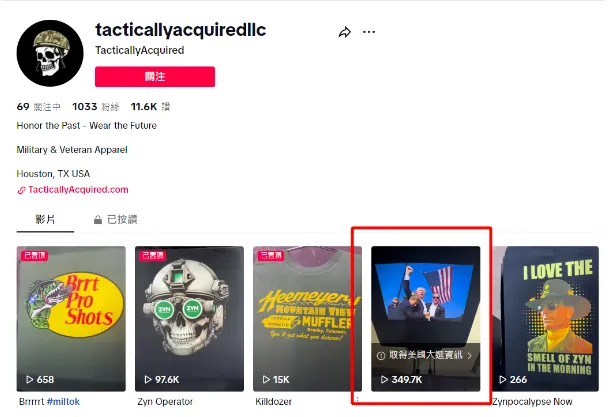Click the lock icon on liked tab

coord(98,220)
